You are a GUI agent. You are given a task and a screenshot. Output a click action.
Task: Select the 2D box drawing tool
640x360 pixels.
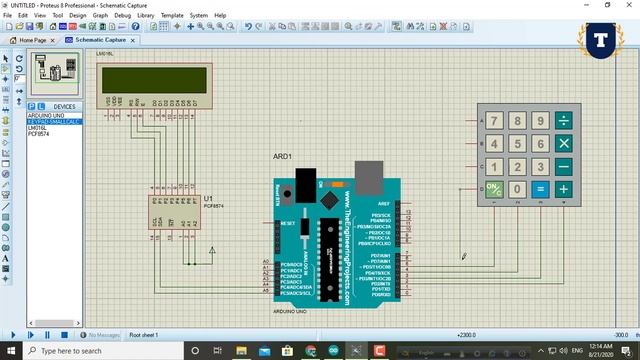pos(6,217)
